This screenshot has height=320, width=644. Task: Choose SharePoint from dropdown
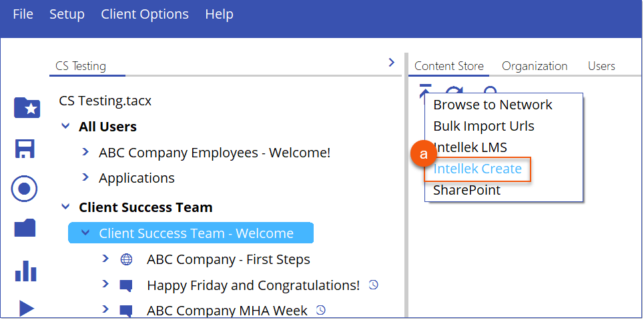point(467,190)
